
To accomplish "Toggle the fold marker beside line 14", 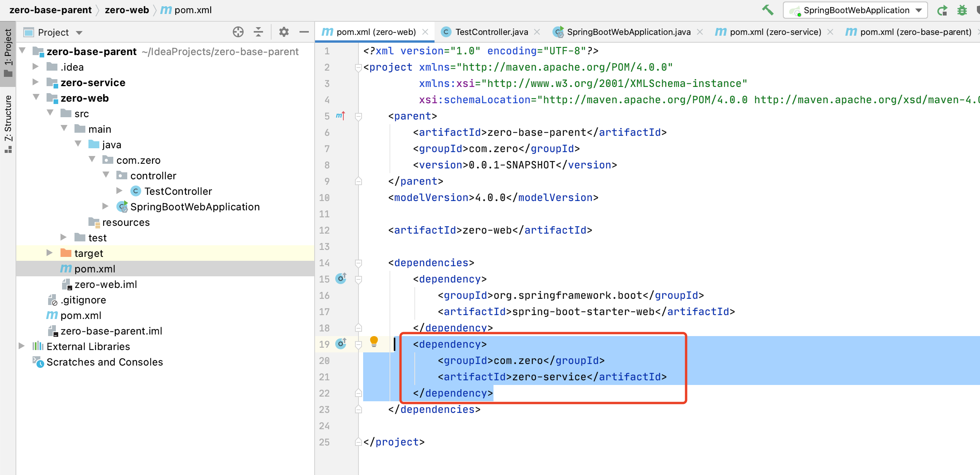I will pyautogui.click(x=358, y=263).
